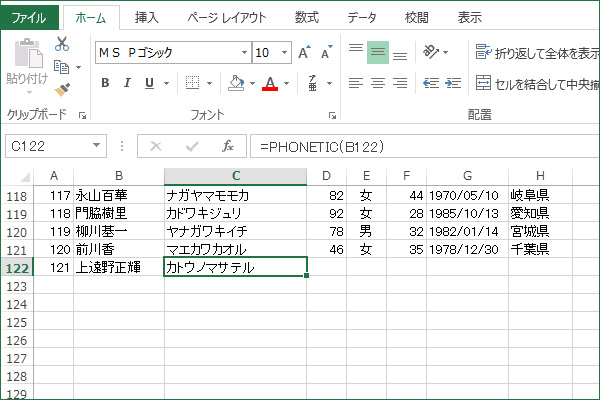
Task: Open fill color dropdown arrow
Action: tap(252, 83)
